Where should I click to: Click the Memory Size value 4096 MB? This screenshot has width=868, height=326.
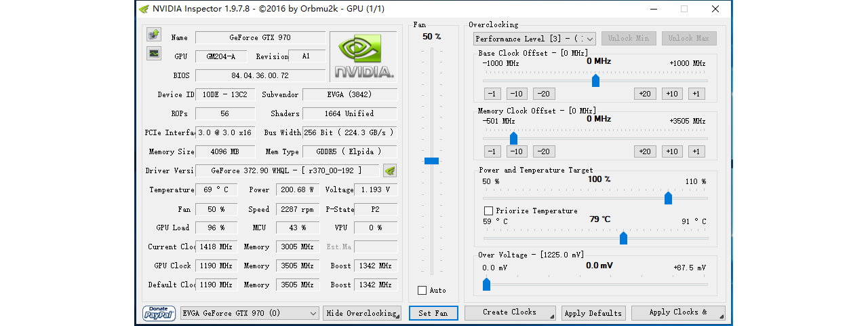pyautogui.click(x=225, y=151)
